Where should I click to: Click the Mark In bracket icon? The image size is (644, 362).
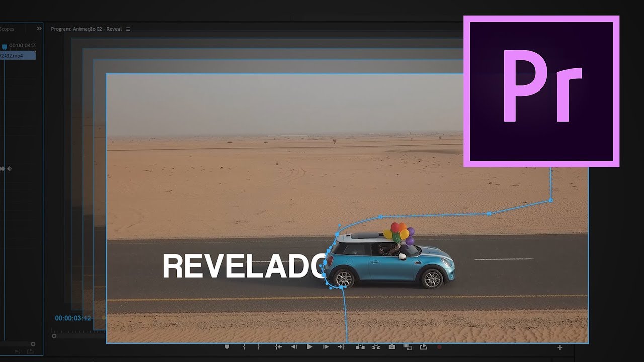244,347
